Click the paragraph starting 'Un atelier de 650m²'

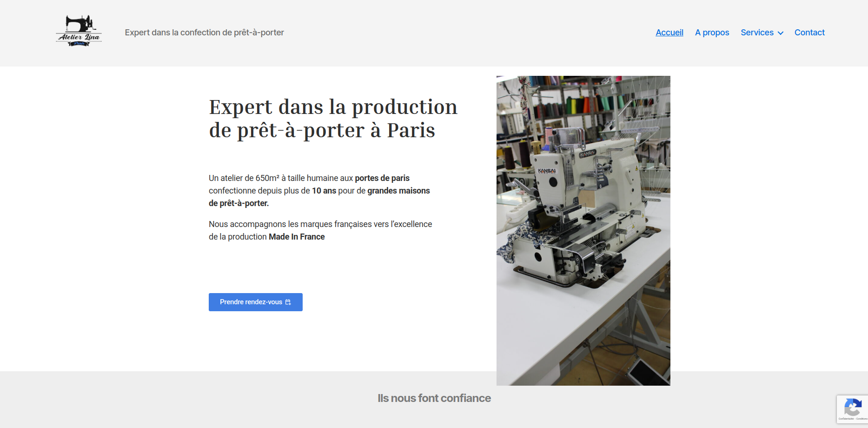319,191
